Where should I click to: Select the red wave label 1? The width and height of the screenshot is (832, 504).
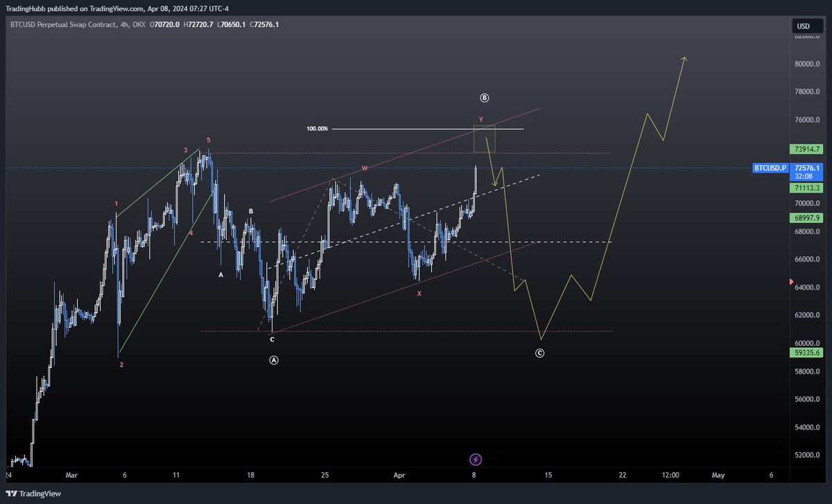(x=116, y=204)
